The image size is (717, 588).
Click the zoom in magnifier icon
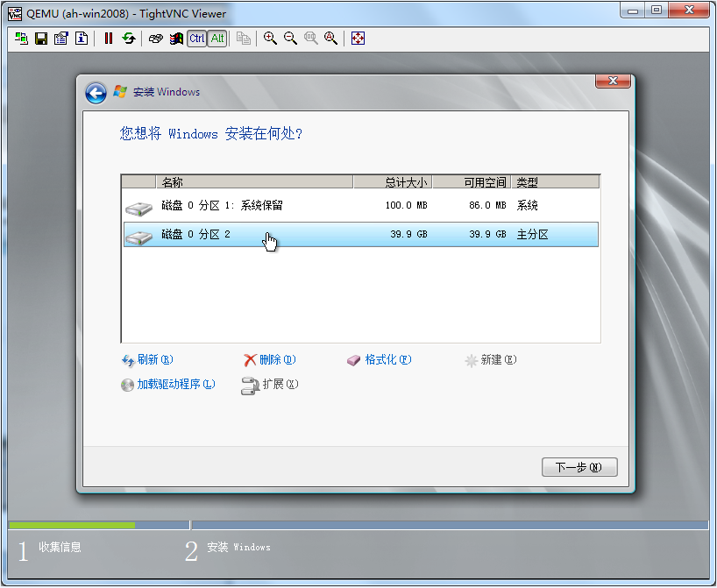[270, 39]
